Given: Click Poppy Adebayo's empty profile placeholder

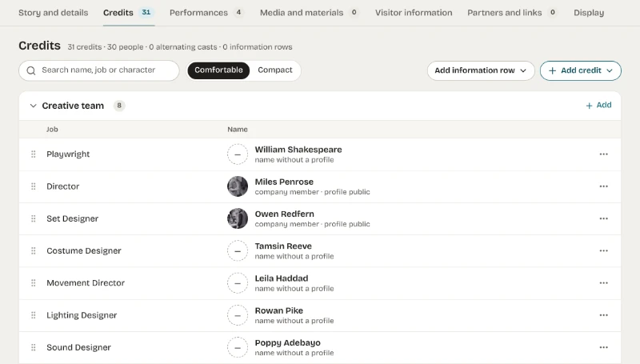Looking at the screenshot, I should [x=238, y=348].
